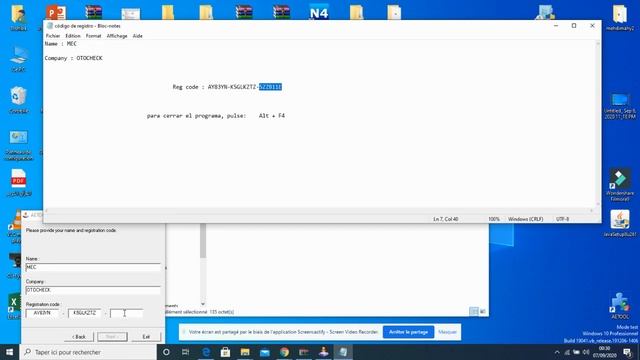The height and width of the screenshot is (360, 640).
Task: Click the large icons view button in the background Explorer window
Action: 483,312
